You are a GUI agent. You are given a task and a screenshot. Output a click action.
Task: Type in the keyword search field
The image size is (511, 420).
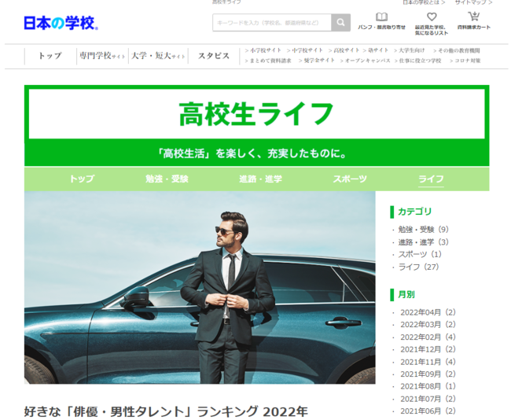[271, 23]
